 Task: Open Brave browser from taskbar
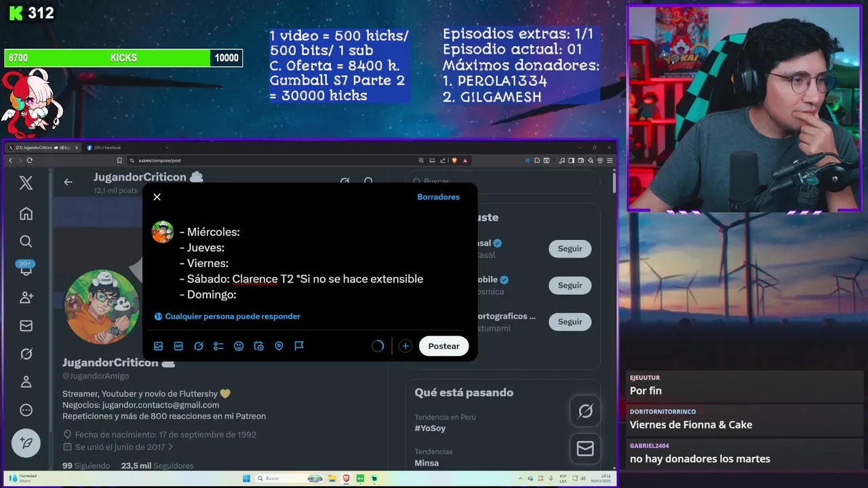[347, 479]
